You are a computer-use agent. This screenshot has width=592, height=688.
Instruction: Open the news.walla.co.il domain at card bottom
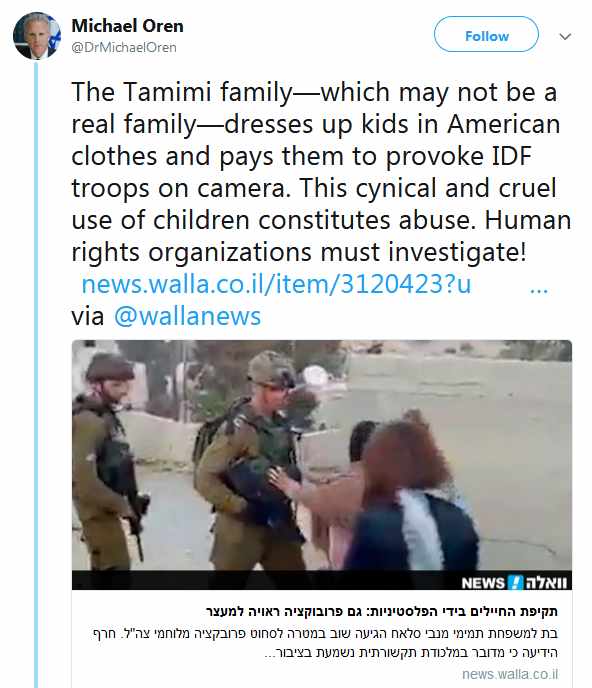click(510, 674)
